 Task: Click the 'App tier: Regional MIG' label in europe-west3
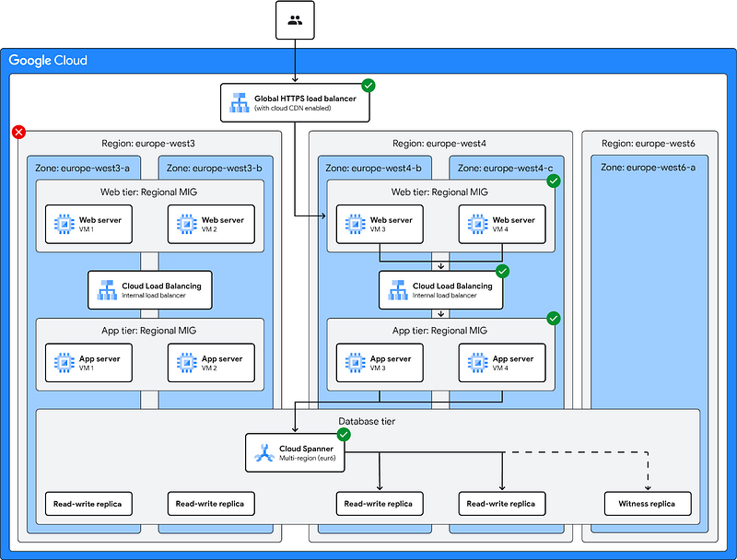(x=148, y=331)
